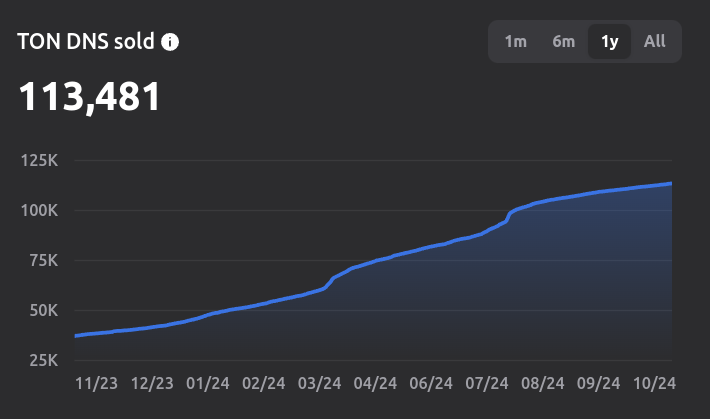Click the 125K y-axis label

tap(39, 160)
